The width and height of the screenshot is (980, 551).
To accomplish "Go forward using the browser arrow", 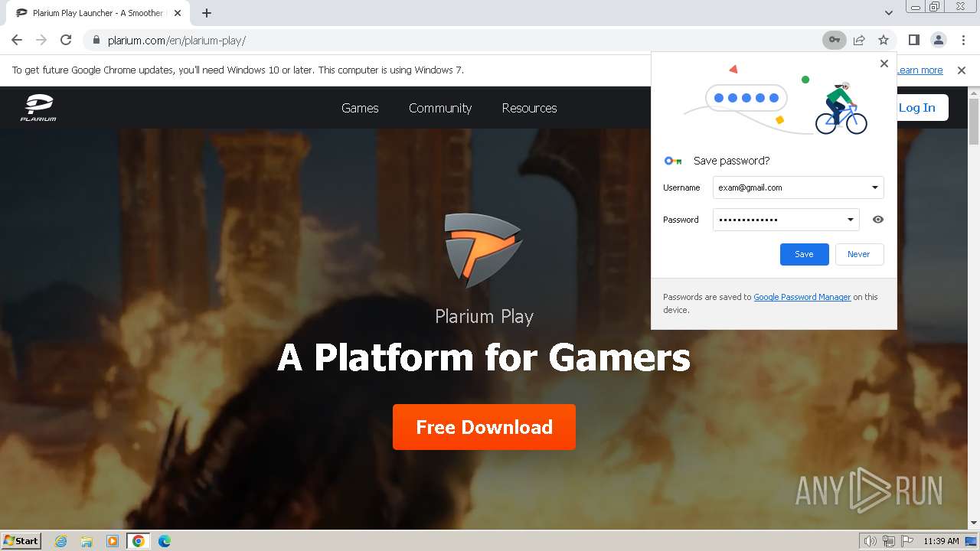I will [x=41, y=40].
